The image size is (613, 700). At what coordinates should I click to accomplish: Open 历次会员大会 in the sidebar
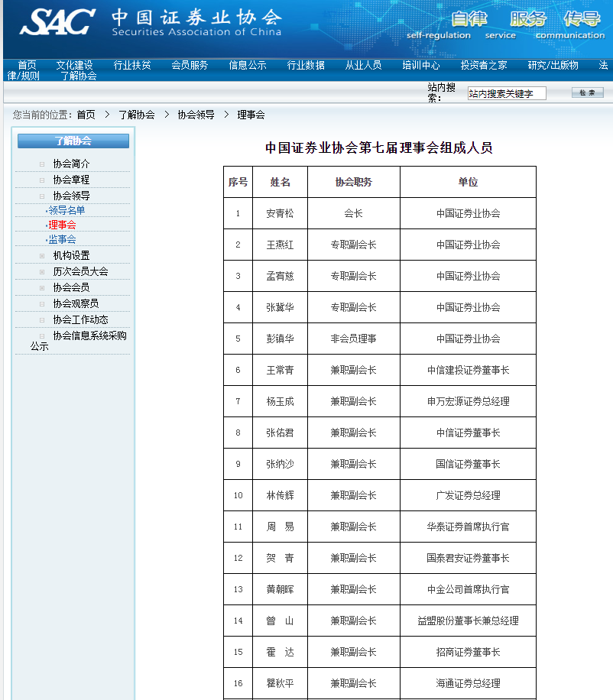(80, 271)
